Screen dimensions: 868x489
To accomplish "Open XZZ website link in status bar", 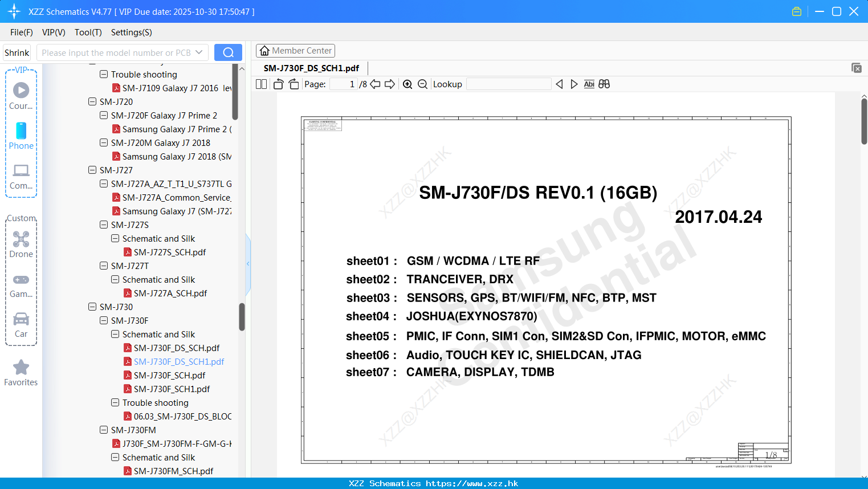I will coord(472,483).
